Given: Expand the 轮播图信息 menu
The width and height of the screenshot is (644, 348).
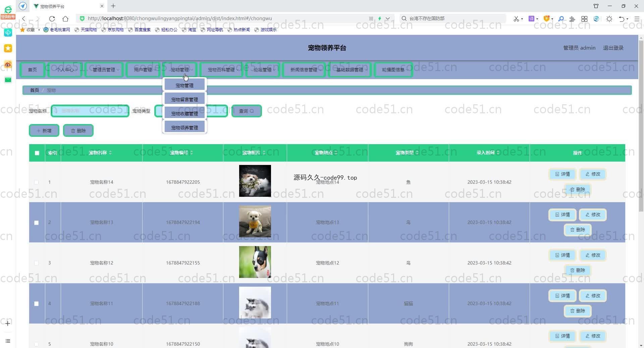Looking at the screenshot, I should 393,70.
